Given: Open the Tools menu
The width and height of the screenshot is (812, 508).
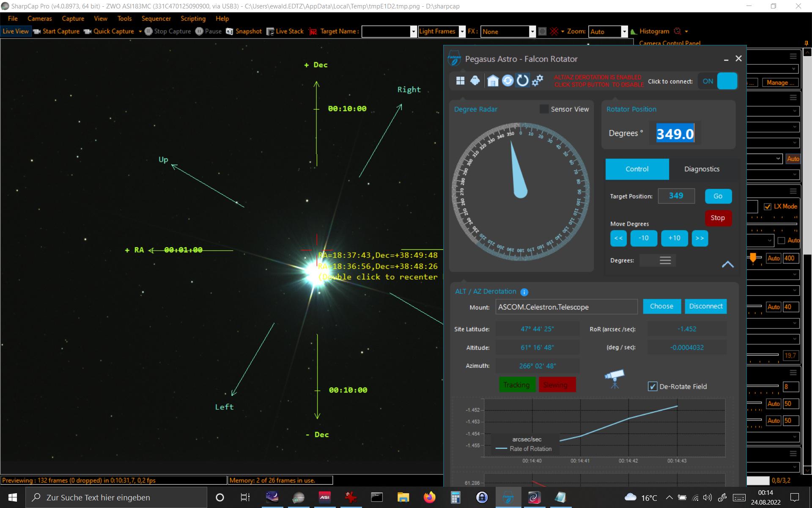Looking at the screenshot, I should (124, 19).
